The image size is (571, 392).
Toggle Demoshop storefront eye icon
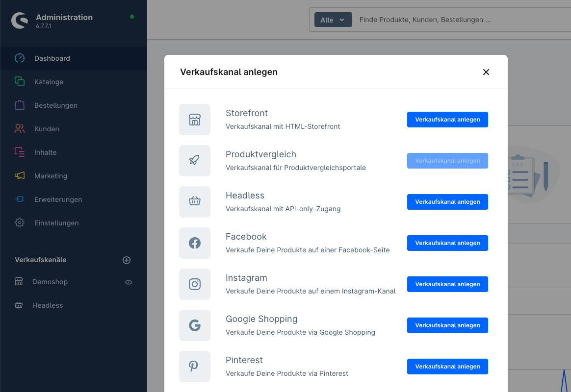pyautogui.click(x=129, y=282)
